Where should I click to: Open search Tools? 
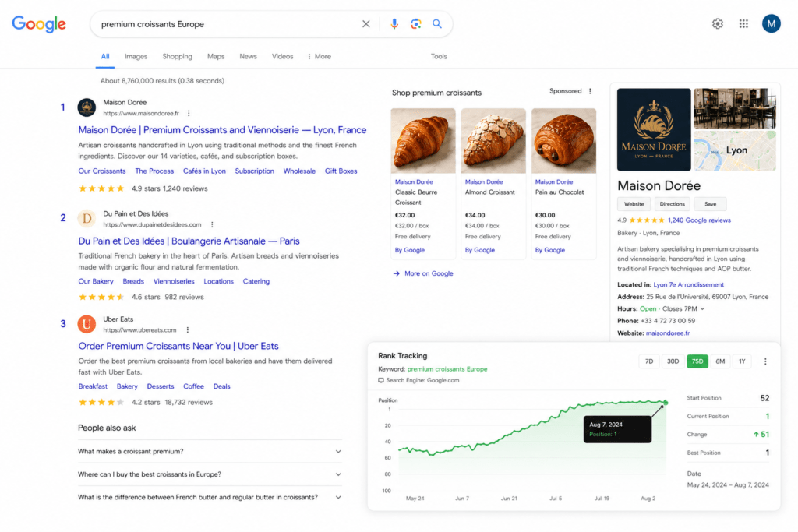tap(439, 56)
